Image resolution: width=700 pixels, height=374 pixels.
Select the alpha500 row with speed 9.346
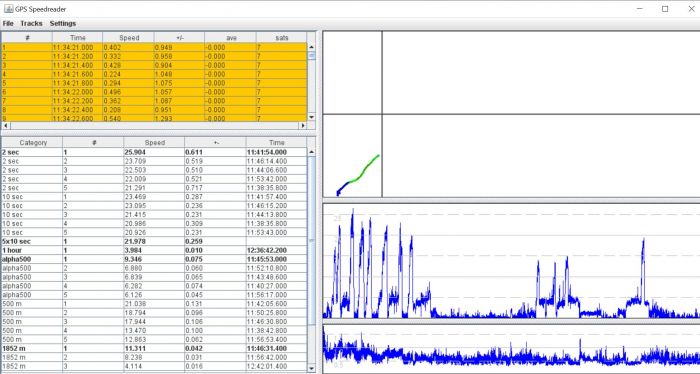[154, 259]
